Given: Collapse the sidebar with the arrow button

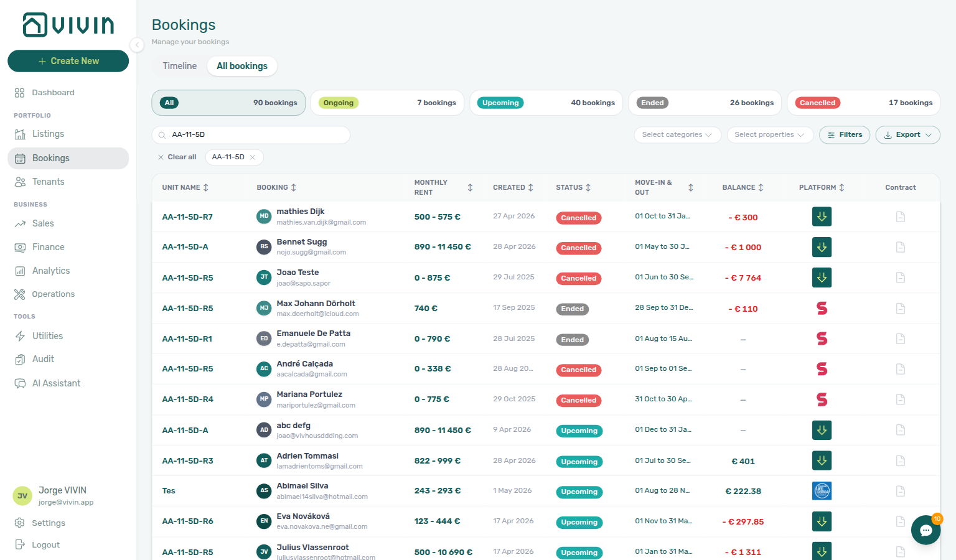Looking at the screenshot, I should coord(137,44).
